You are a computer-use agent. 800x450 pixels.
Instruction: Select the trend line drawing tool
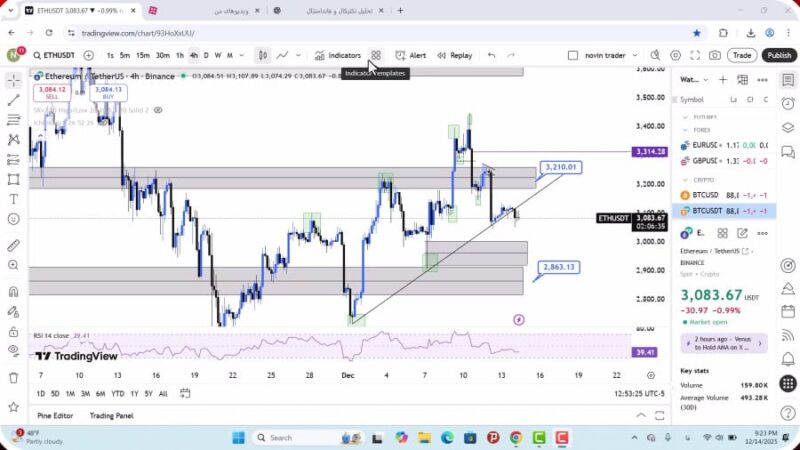[13, 100]
